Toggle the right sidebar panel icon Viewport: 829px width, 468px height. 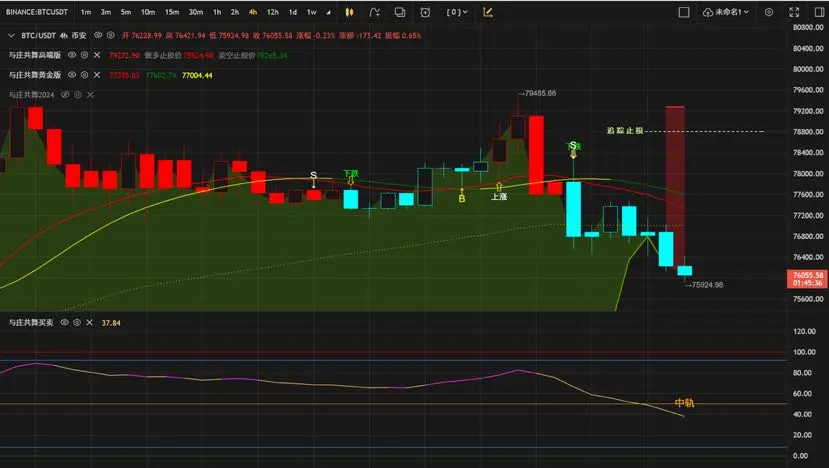point(819,12)
